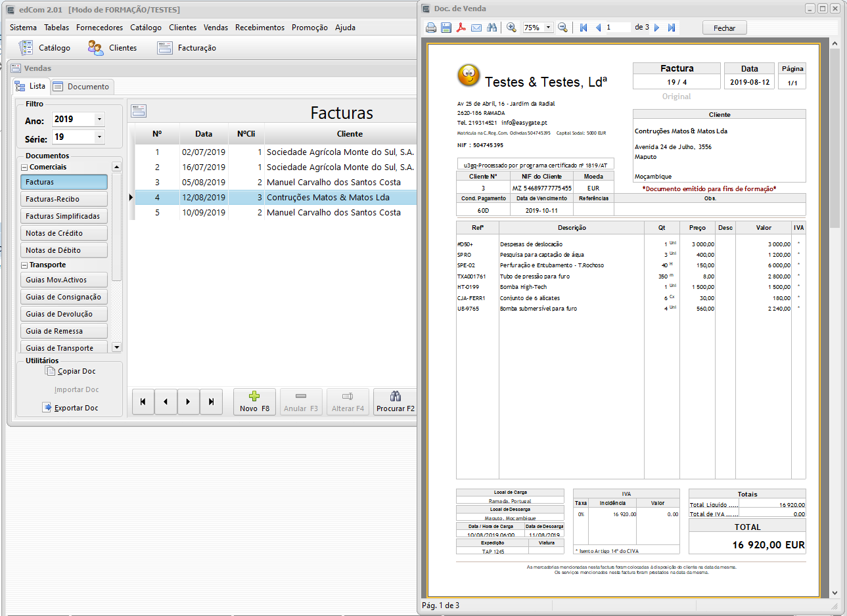Click Copiar Doc utility

tap(70, 371)
